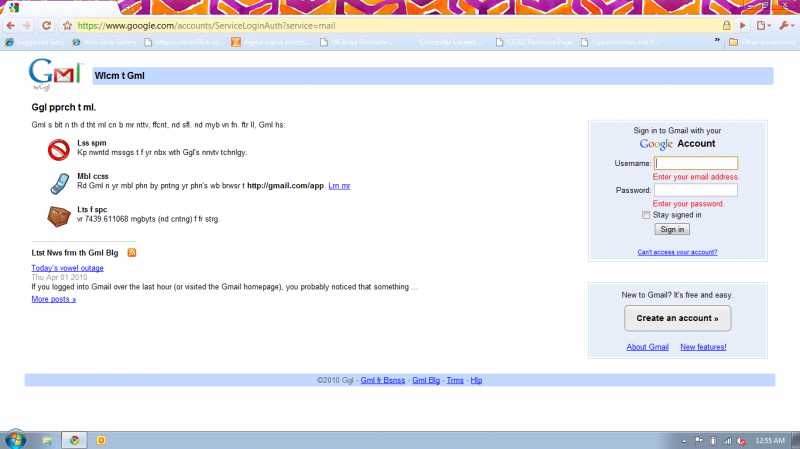Open the file explorer icon in the taskbar
Image resolution: width=800 pixels, height=449 pixels.
pyautogui.click(x=47, y=440)
